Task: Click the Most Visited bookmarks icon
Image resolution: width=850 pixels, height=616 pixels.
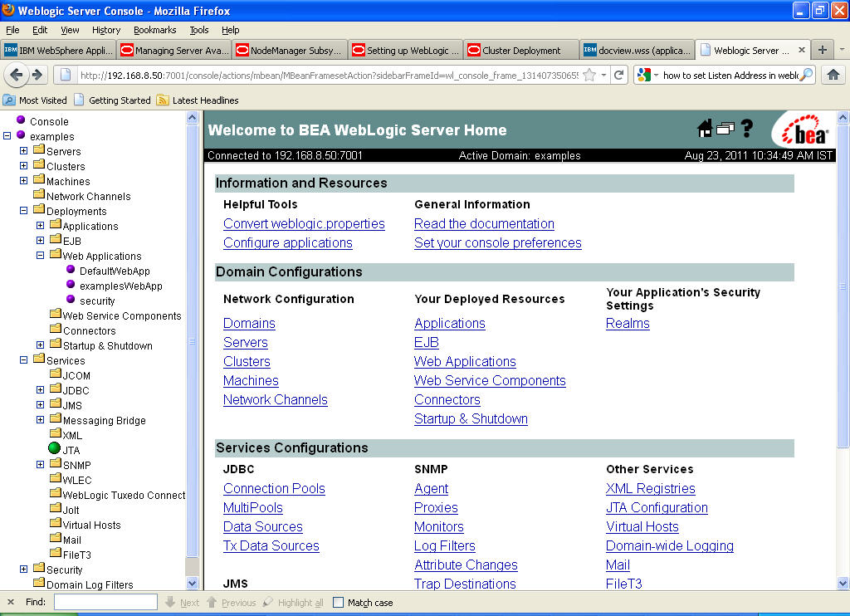Action: click(x=9, y=100)
